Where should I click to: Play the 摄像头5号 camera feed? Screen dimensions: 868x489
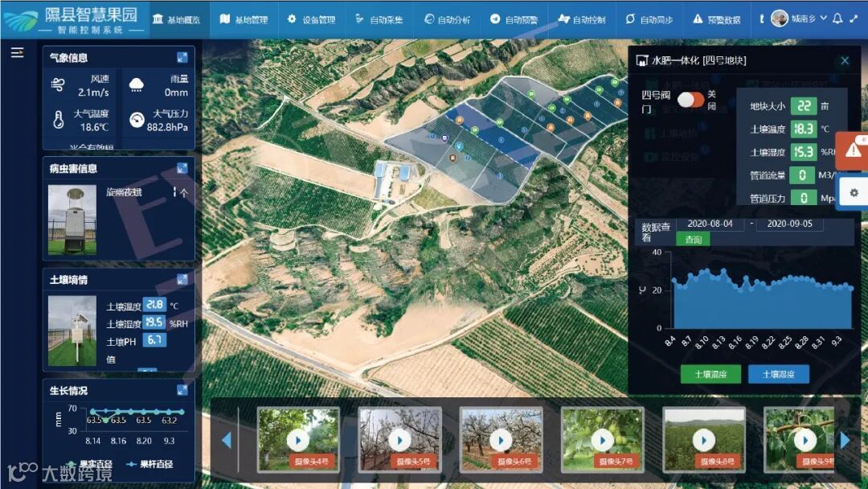pyautogui.click(x=399, y=440)
